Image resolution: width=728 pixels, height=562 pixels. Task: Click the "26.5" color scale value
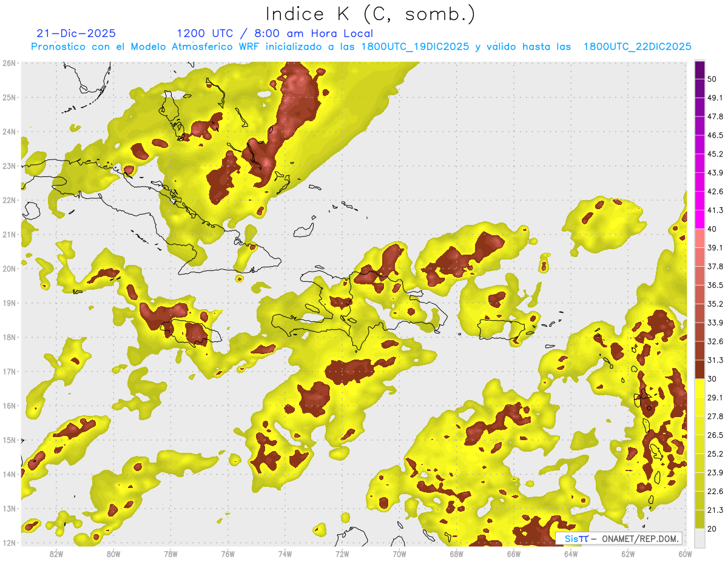(714, 435)
